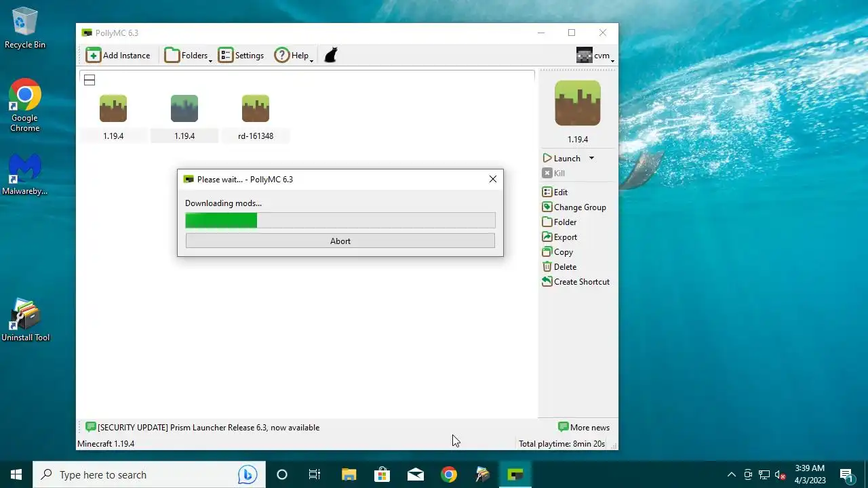Select the grayed 1.19.4 instance icon
868x488 pixels.
(184, 108)
